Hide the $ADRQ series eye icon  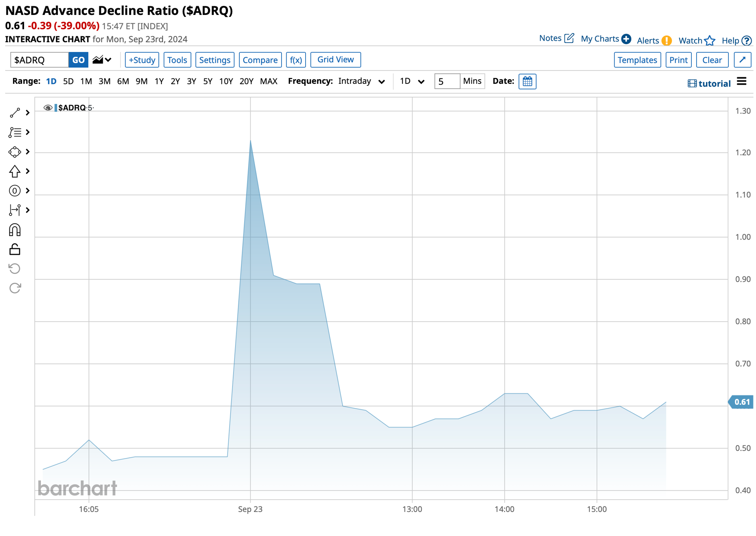coord(48,108)
